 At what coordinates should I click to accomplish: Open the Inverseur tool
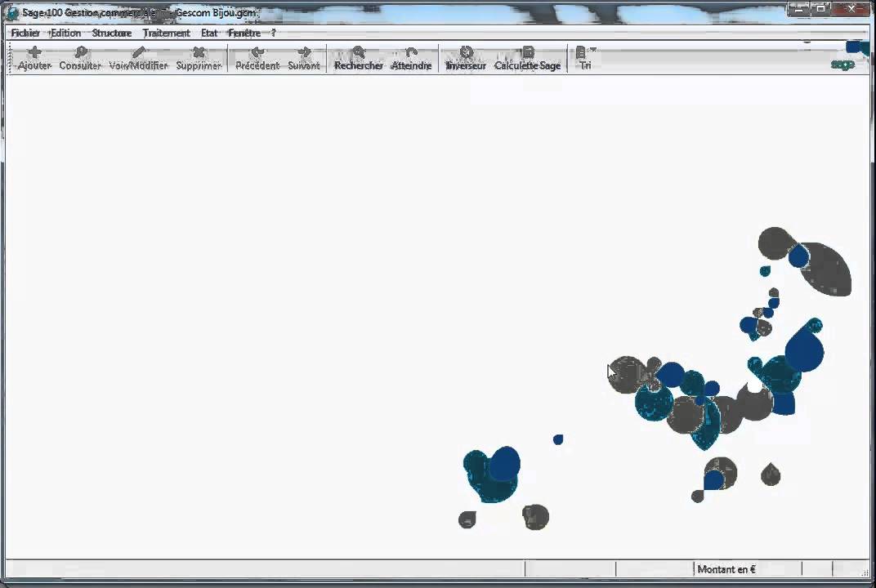[x=466, y=58]
